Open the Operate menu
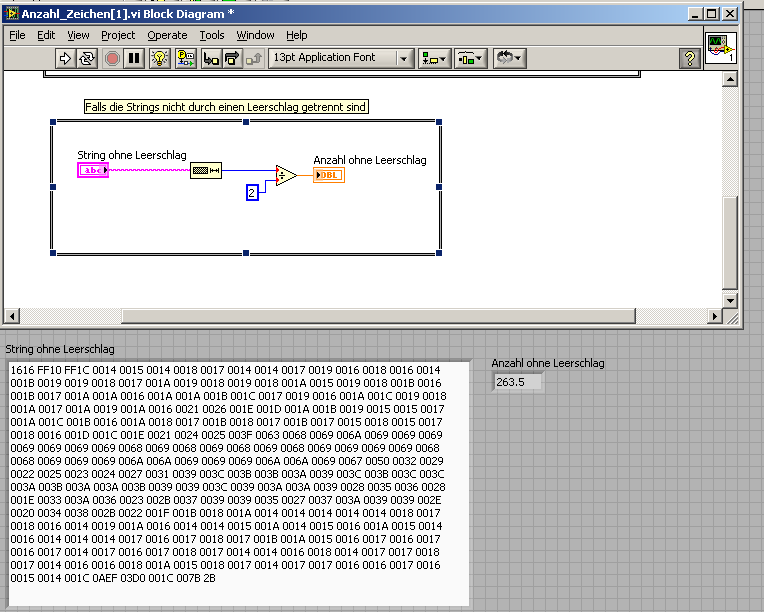The width and height of the screenshot is (764, 612). [167, 35]
